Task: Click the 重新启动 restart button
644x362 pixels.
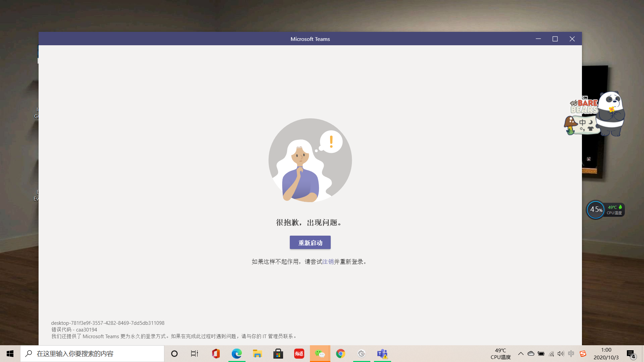Action: pos(310,242)
